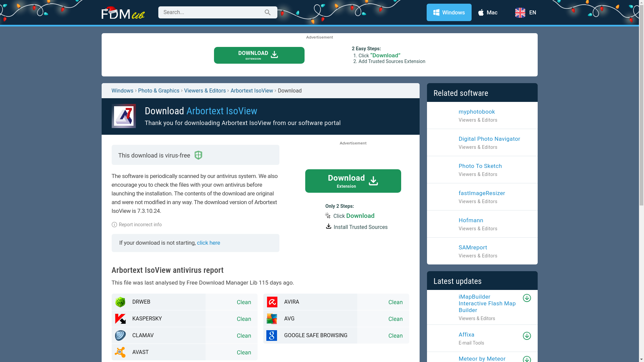Open Digital Photo Navigator related software
The width and height of the screenshot is (644, 362).
pyautogui.click(x=489, y=139)
